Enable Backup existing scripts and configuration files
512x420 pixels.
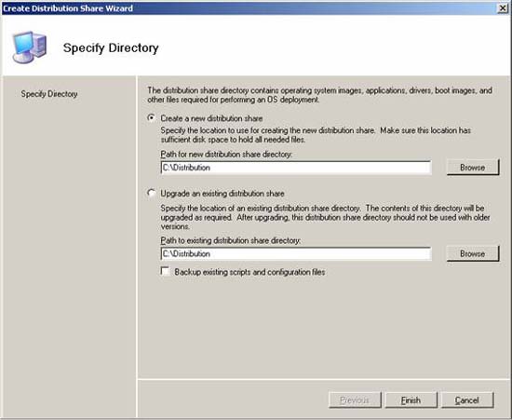point(165,271)
